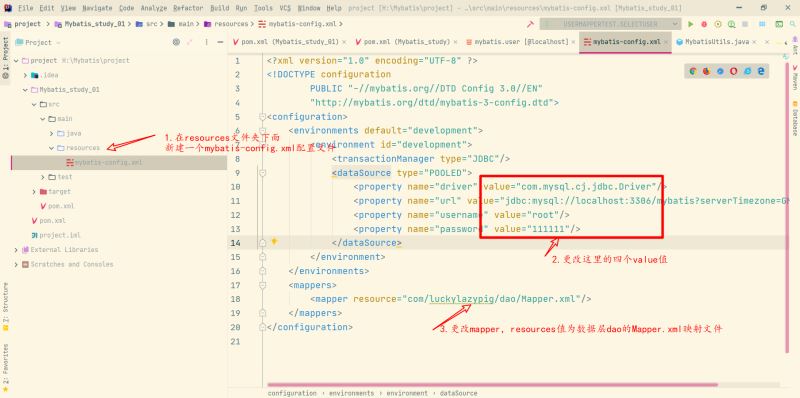Collapse the dataSource fold marker on line 9

coord(262,173)
